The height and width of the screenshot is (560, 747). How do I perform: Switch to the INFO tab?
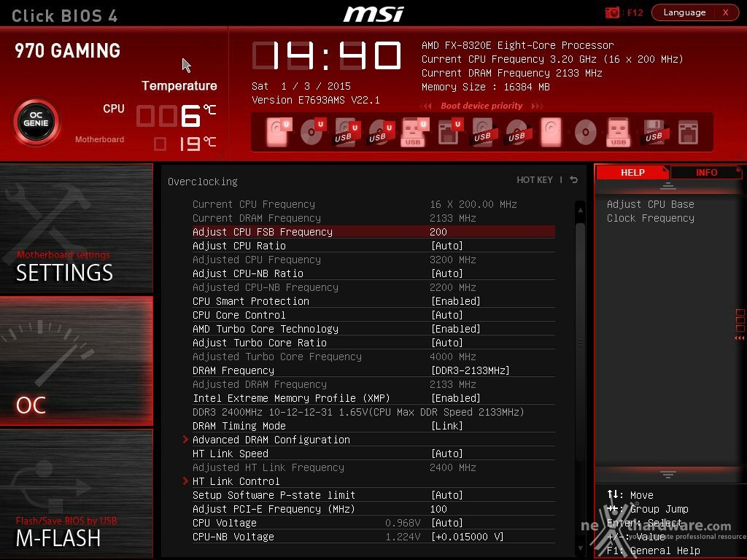pyautogui.click(x=706, y=172)
